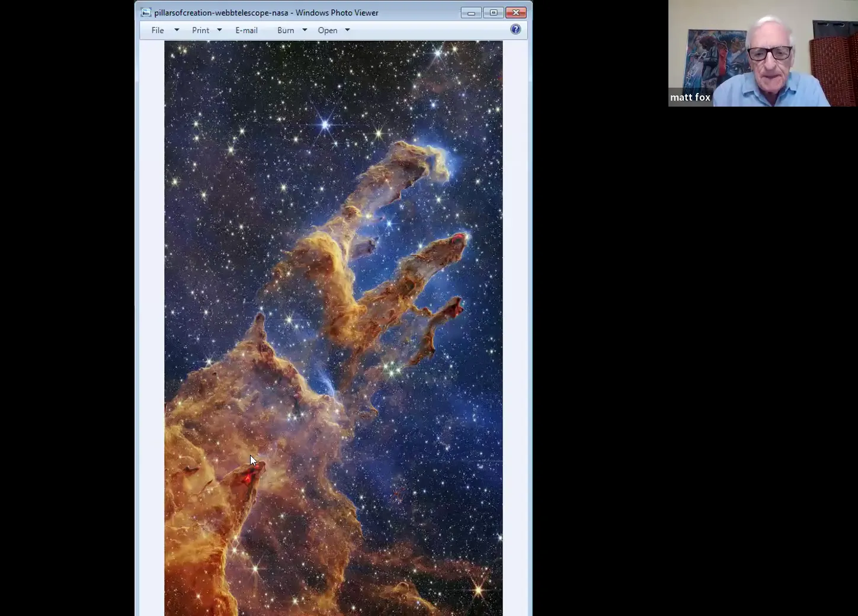Maximize the Windows Photo Viewer window
Image resolution: width=858 pixels, height=616 pixels.
[x=494, y=12]
